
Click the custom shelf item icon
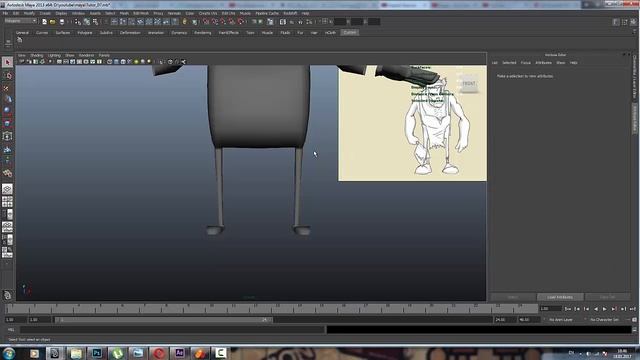tap(19, 40)
